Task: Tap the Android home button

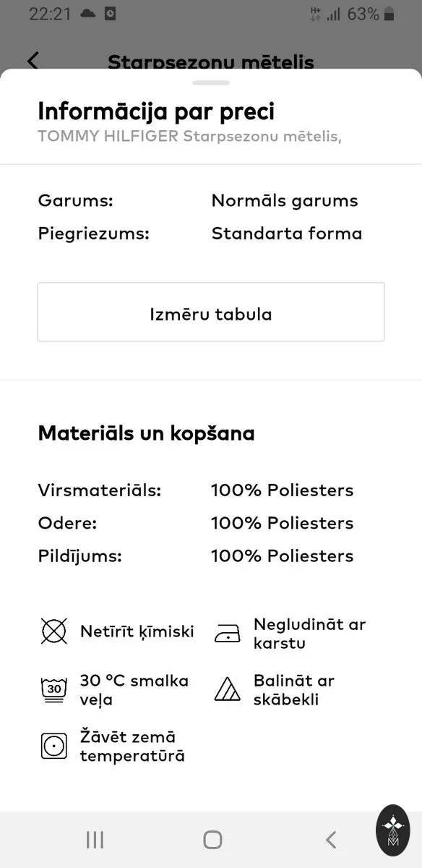Action: [x=212, y=840]
